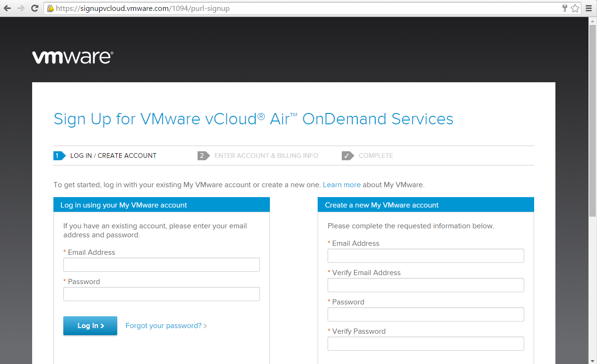
Task: Click the saved password key icon
Action: [x=565, y=8]
